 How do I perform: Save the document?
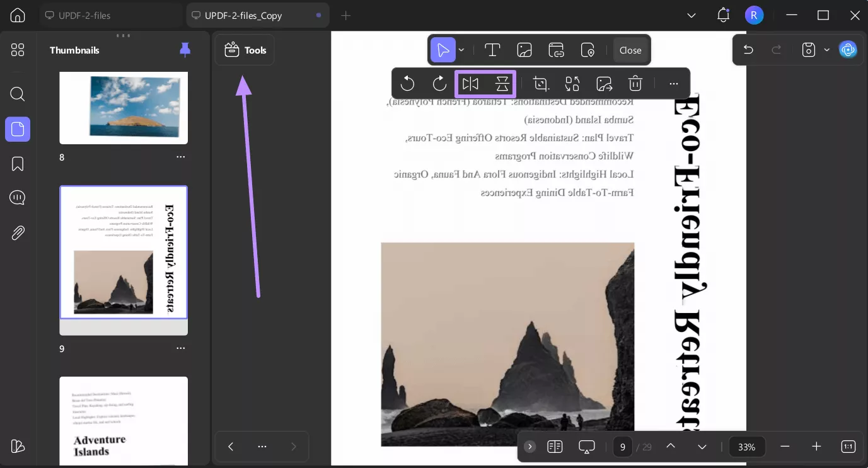pos(809,50)
